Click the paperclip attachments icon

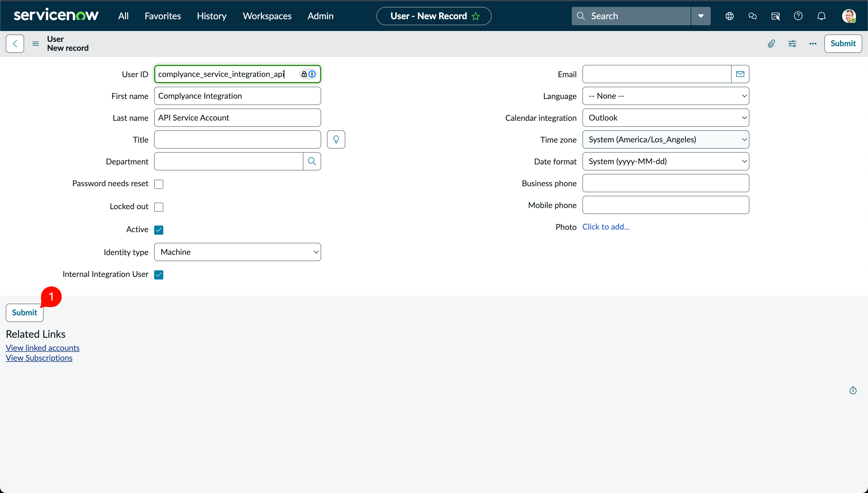771,43
